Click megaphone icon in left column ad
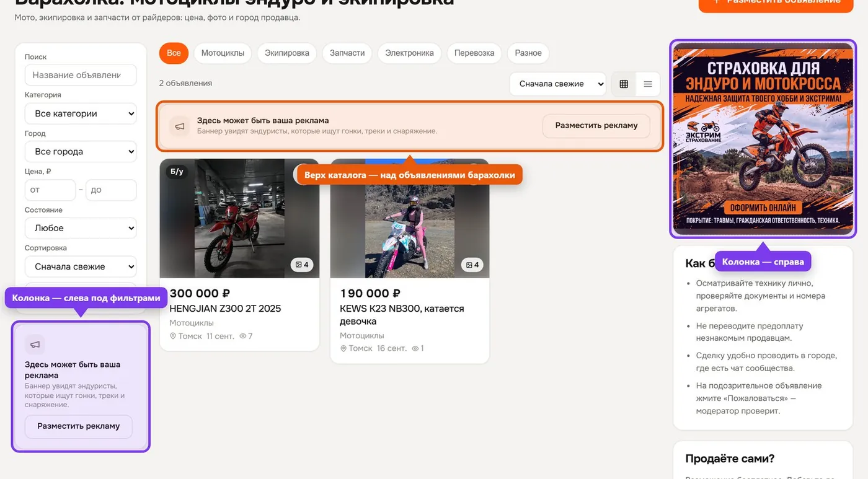This screenshot has width=868, height=479. (x=35, y=345)
